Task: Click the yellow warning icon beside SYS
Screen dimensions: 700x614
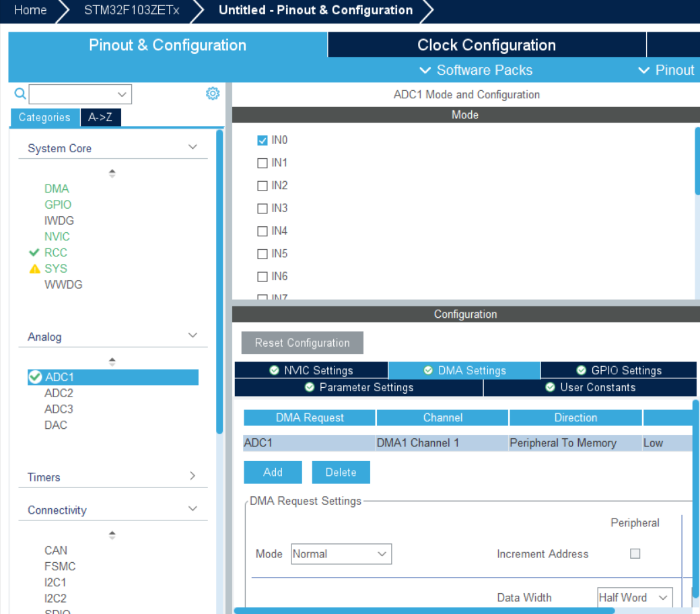Action: point(34,269)
